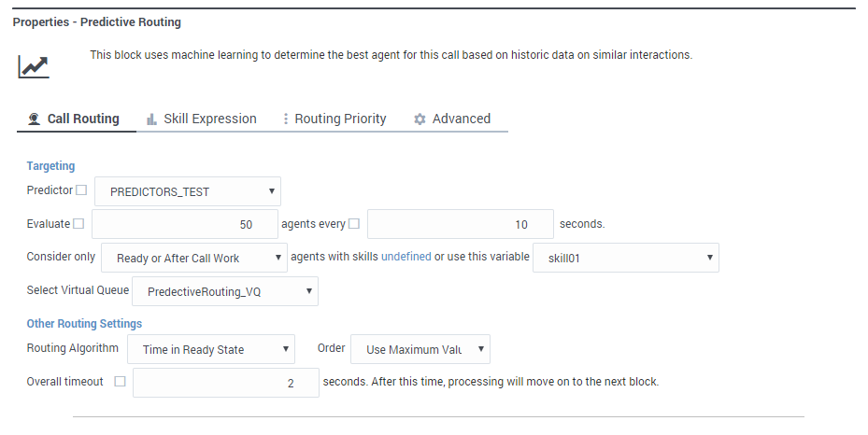The image size is (868, 435).
Task: Toggle the Predictor variable checkbox
Action: pos(81,190)
